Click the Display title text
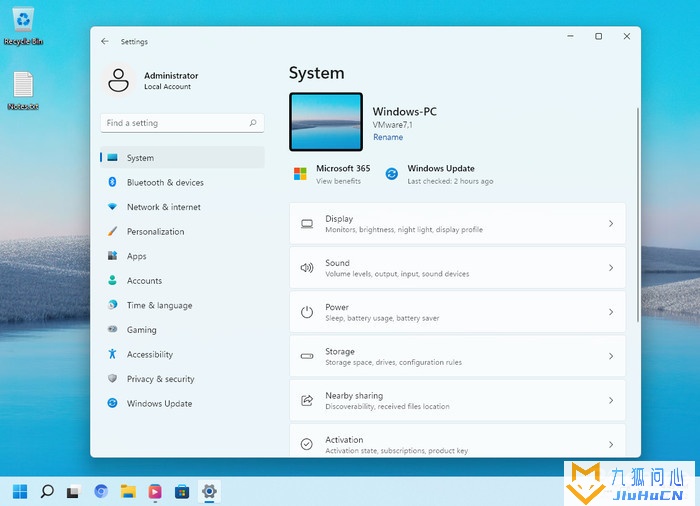700x506 pixels. 339,219
